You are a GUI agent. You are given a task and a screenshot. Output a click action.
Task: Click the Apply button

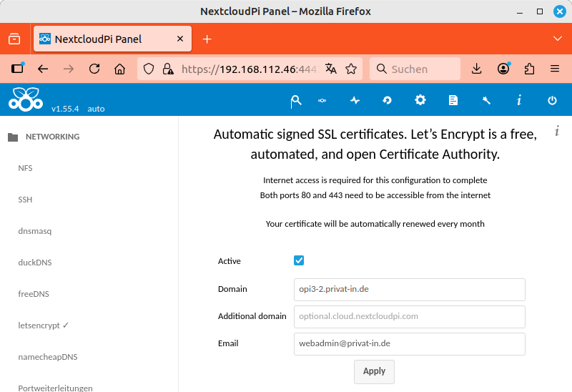tap(374, 371)
